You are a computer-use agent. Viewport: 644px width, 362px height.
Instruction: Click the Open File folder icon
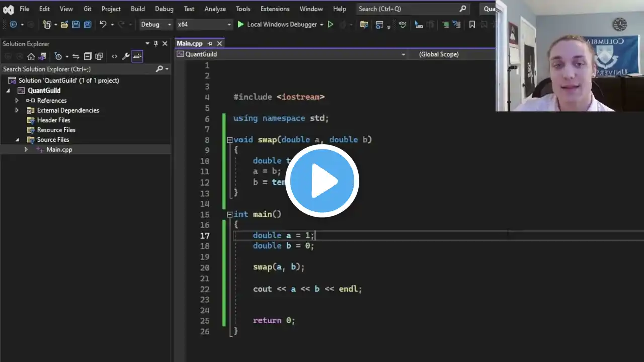[64, 24]
